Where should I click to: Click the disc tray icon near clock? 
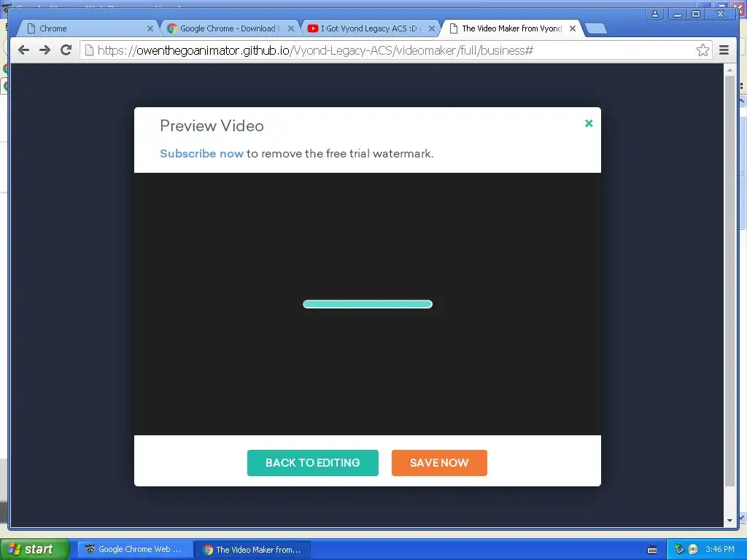pyautogui.click(x=693, y=549)
